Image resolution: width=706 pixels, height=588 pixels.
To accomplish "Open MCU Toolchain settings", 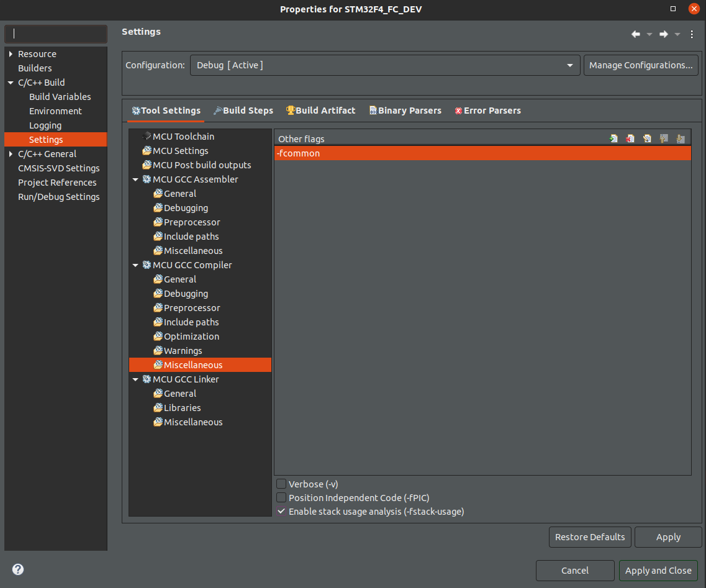I will pos(178,137).
